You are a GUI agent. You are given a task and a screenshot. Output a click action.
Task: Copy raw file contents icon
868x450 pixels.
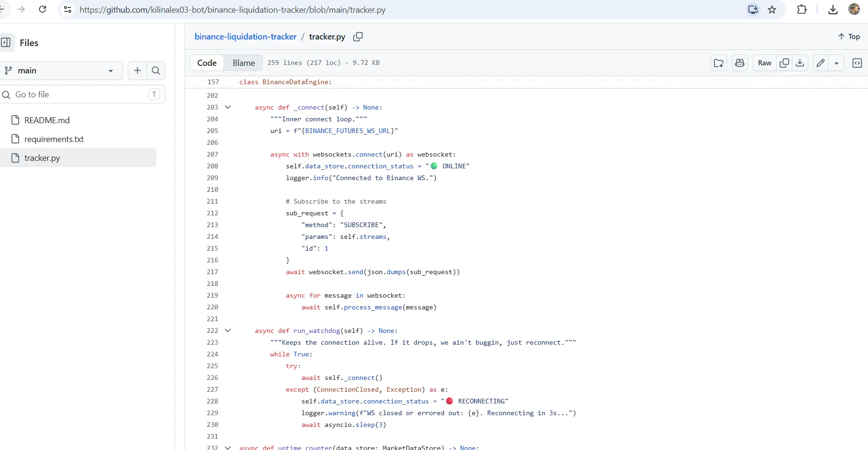tap(784, 63)
